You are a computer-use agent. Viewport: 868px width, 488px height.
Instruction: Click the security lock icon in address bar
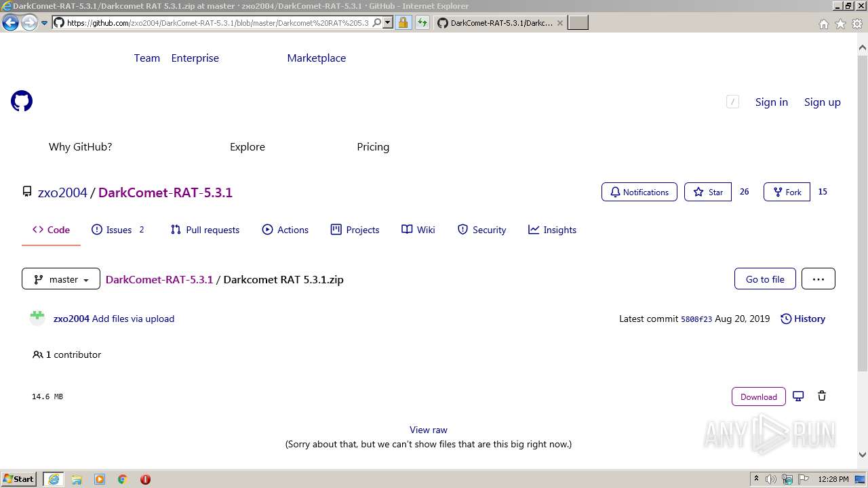coord(403,22)
